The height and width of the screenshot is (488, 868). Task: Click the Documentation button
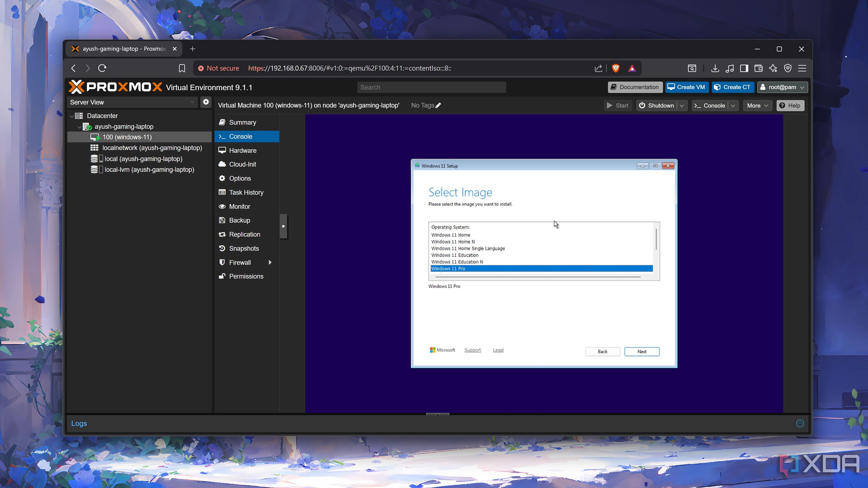tap(635, 87)
